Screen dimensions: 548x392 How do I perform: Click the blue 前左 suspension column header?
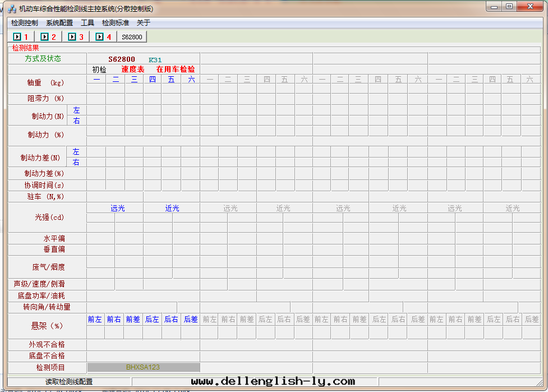pyautogui.click(x=95, y=319)
